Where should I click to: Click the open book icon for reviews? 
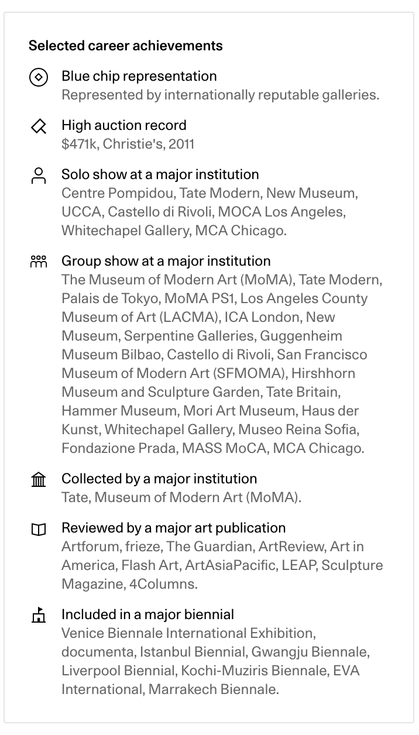[38, 529]
